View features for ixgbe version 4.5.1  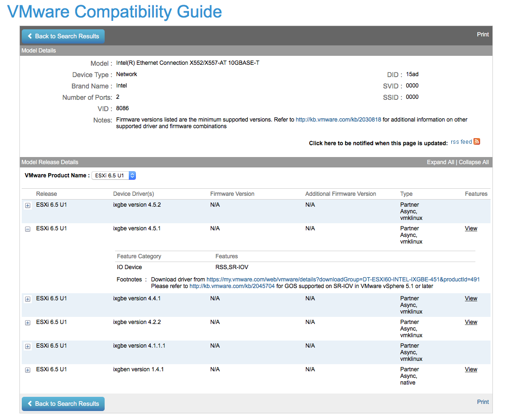471,228
